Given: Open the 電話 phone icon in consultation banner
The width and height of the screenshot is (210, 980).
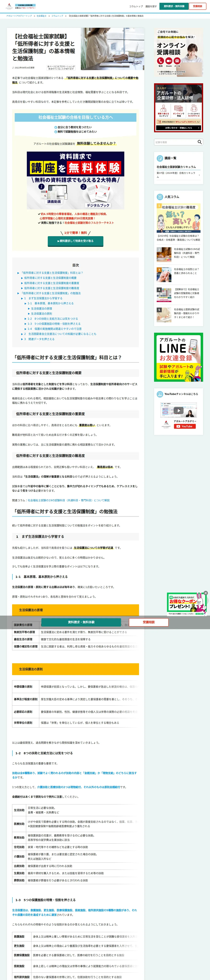Looking at the screenshot, I should click(160, 61).
